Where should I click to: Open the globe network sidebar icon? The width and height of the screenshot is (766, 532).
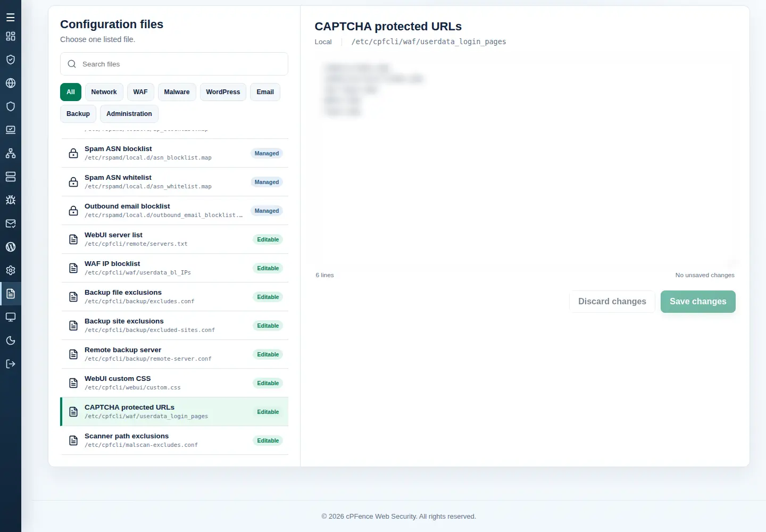(11, 83)
